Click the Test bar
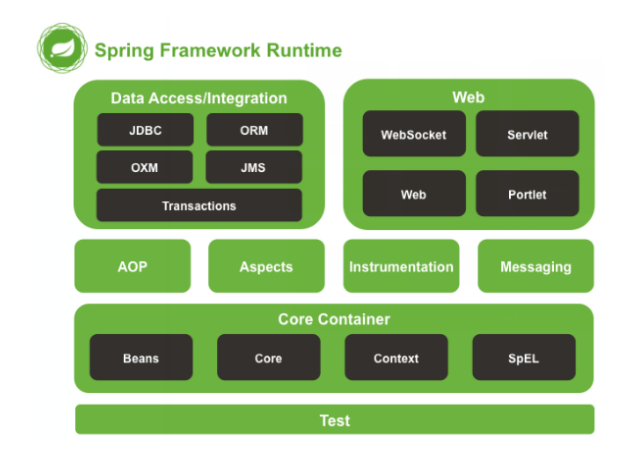The height and width of the screenshot is (458, 634). pyautogui.click(x=335, y=420)
